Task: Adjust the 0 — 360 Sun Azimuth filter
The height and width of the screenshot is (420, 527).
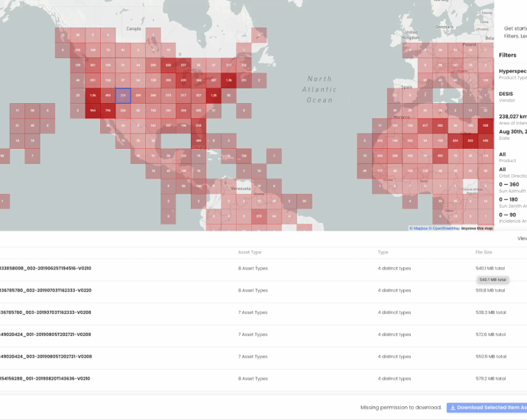Action: click(x=512, y=188)
